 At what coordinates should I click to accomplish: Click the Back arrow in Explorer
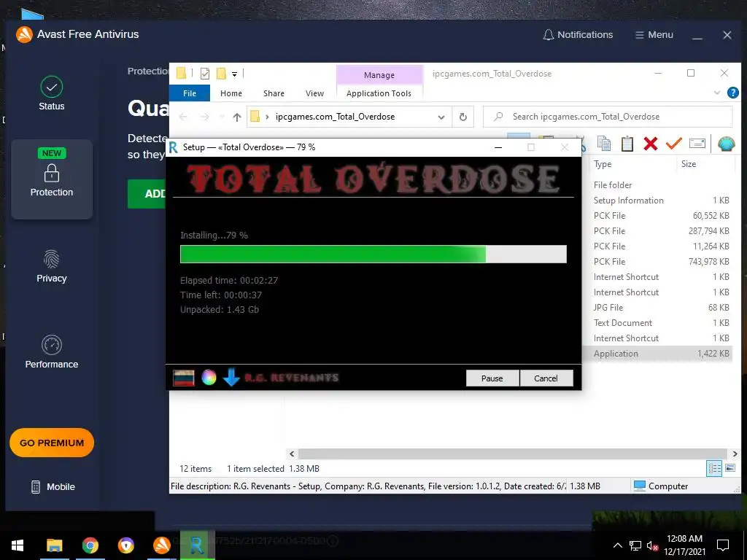(x=183, y=117)
